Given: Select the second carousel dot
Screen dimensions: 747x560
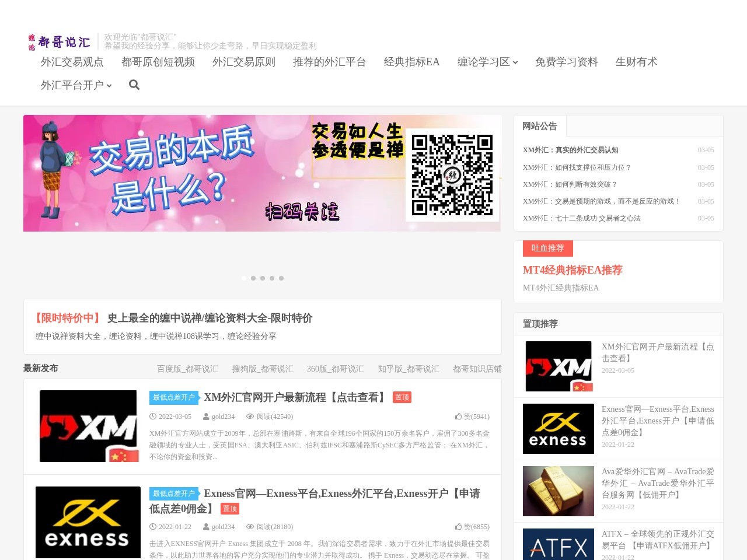Looking at the screenshot, I should [253, 278].
